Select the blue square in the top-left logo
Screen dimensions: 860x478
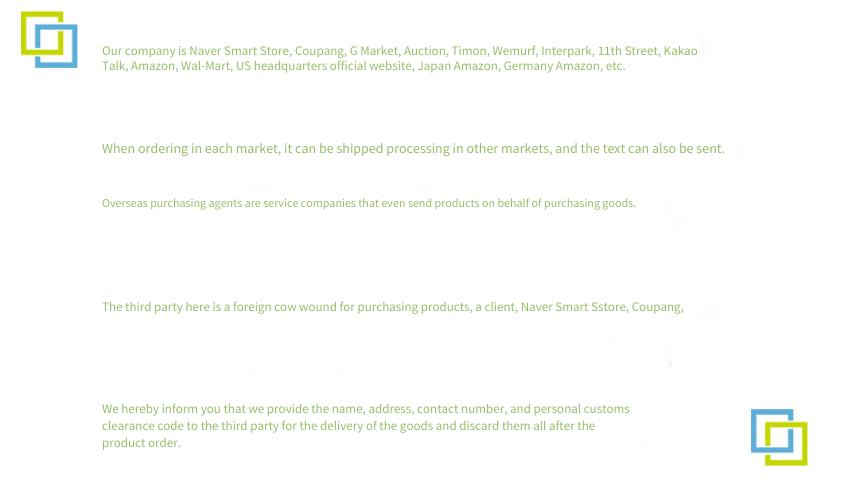56,46
